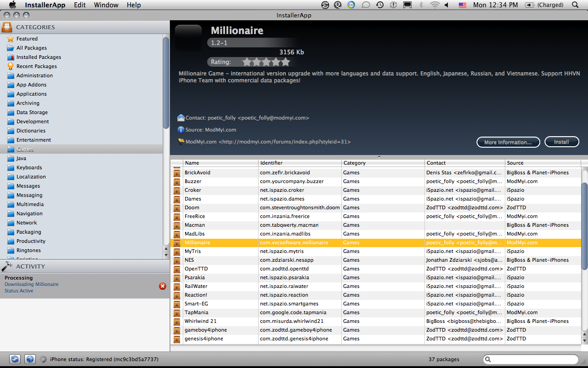Collapse the details pane using divider triangle
The height and width of the screenshot is (368, 588).
379,157
